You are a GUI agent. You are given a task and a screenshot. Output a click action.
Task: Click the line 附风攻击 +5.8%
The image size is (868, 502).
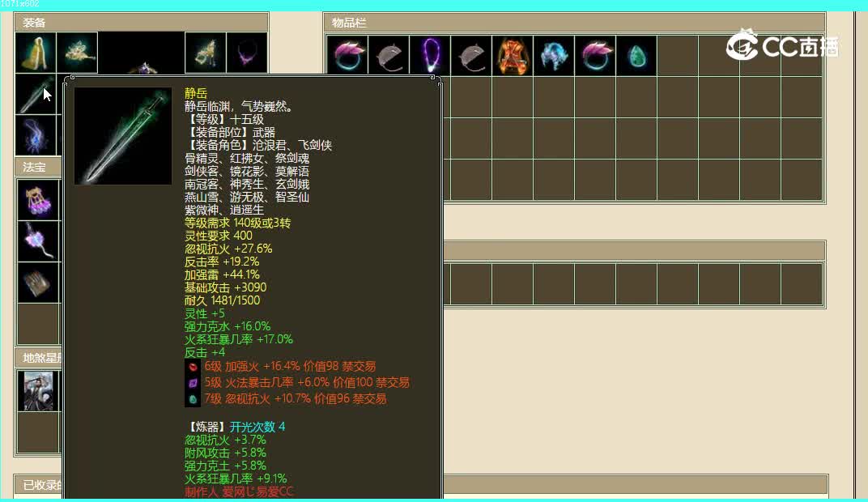pyautogui.click(x=225, y=453)
